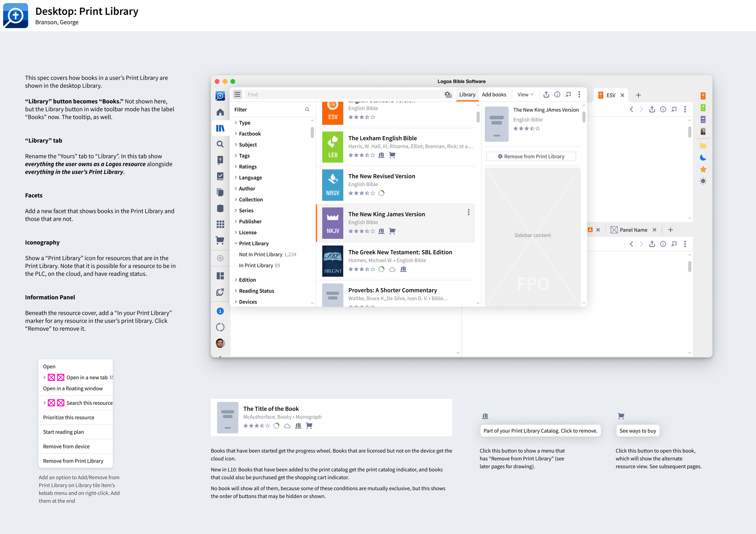Click the shopping cart icon in sidebar
This screenshot has width=756, height=534.
(x=220, y=240)
